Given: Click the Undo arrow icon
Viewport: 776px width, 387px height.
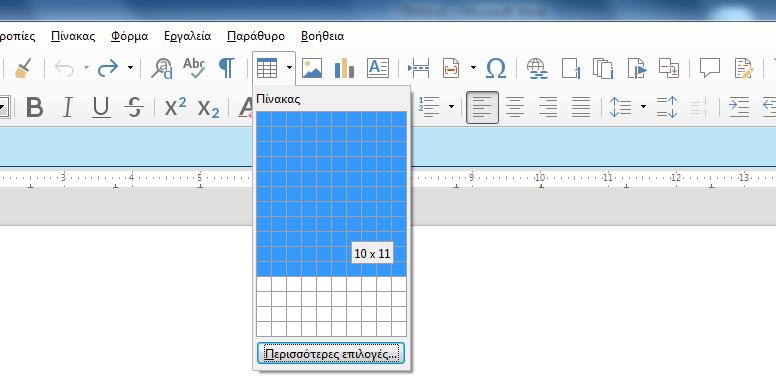Looking at the screenshot, I should click(x=64, y=68).
